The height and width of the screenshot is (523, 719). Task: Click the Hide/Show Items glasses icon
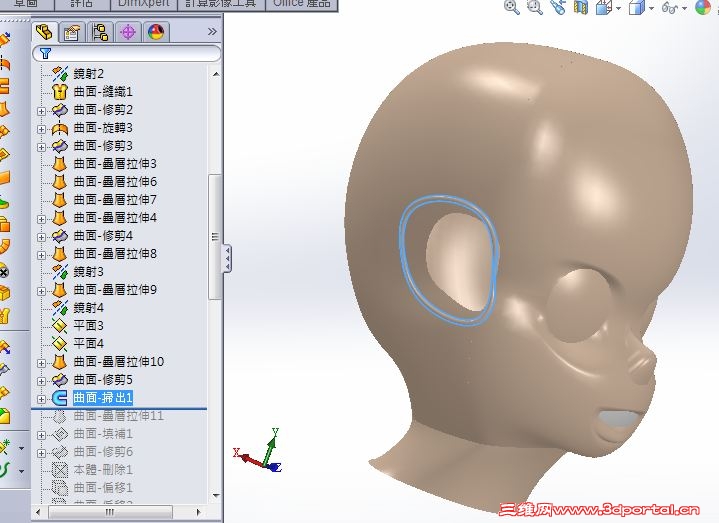[670, 7]
